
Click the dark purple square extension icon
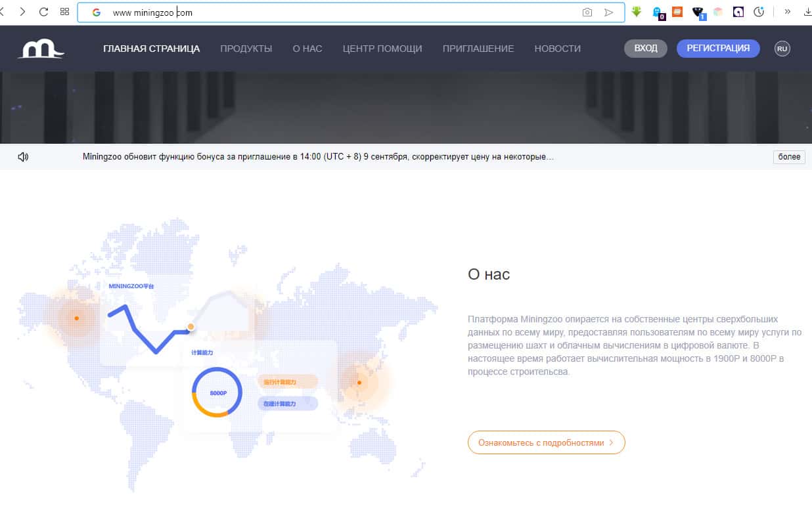[738, 12]
